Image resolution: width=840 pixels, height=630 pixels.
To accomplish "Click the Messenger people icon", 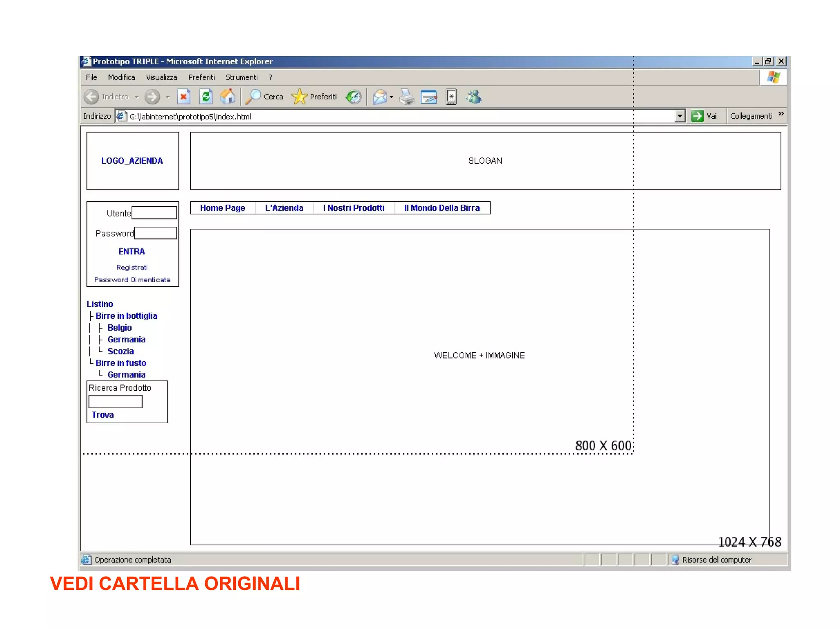I will (474, 97).
